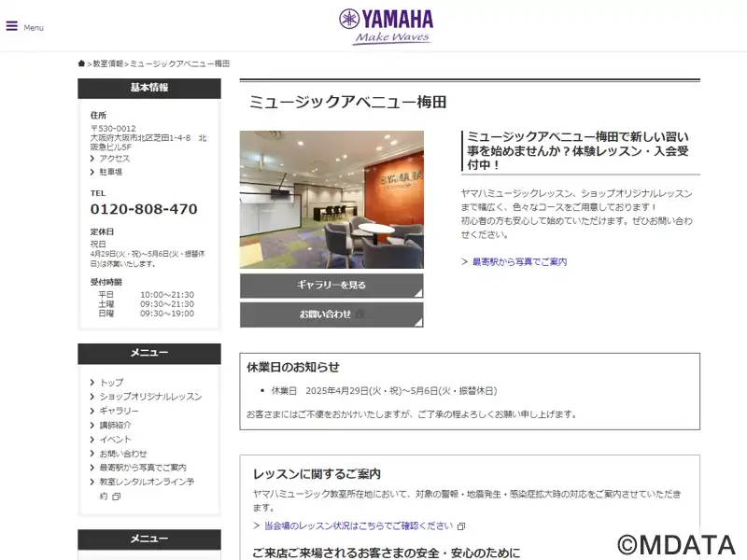
Task: Click Saturday hours row 土曜
Action: pyautogui.click(x=147, y=304)
